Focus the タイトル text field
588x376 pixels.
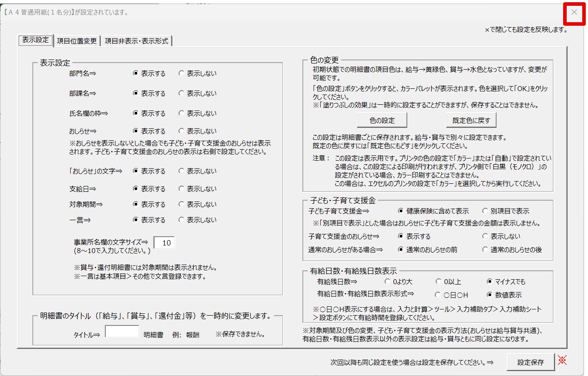point(122,332)
